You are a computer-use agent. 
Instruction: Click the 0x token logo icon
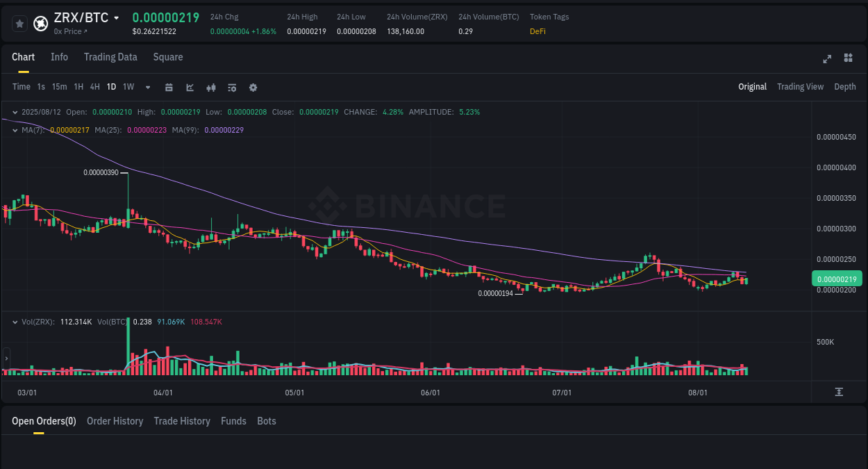40,24
